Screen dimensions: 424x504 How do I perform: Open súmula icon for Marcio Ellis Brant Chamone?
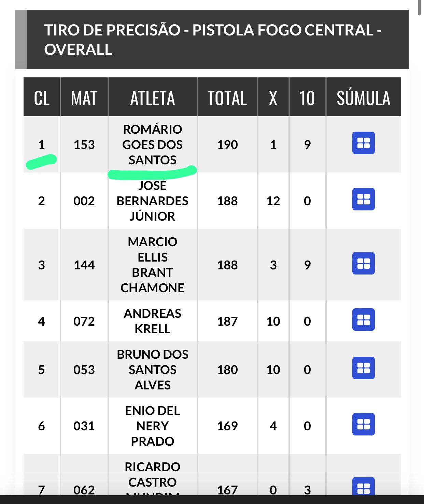tap(363, 263)
